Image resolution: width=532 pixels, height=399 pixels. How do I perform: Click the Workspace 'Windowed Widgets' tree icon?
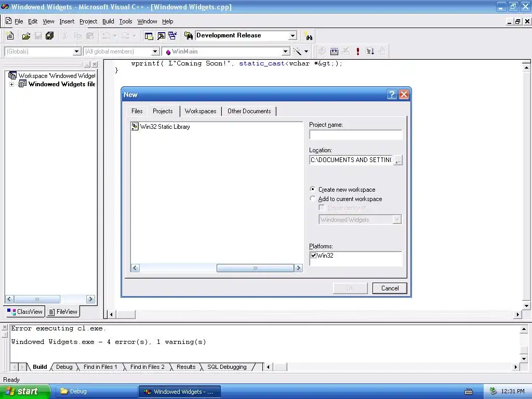click(x=12, y=75)
